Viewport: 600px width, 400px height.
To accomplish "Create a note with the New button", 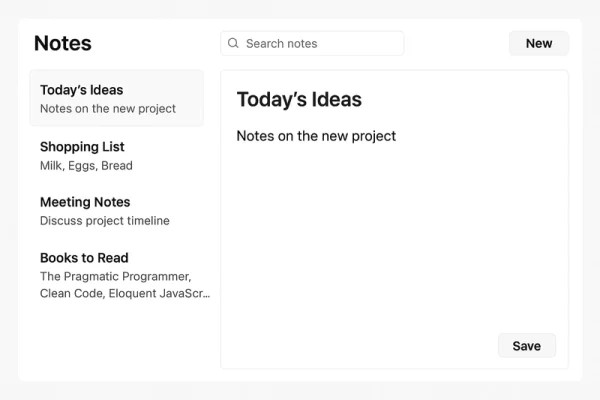I will (x=538, y=43).
